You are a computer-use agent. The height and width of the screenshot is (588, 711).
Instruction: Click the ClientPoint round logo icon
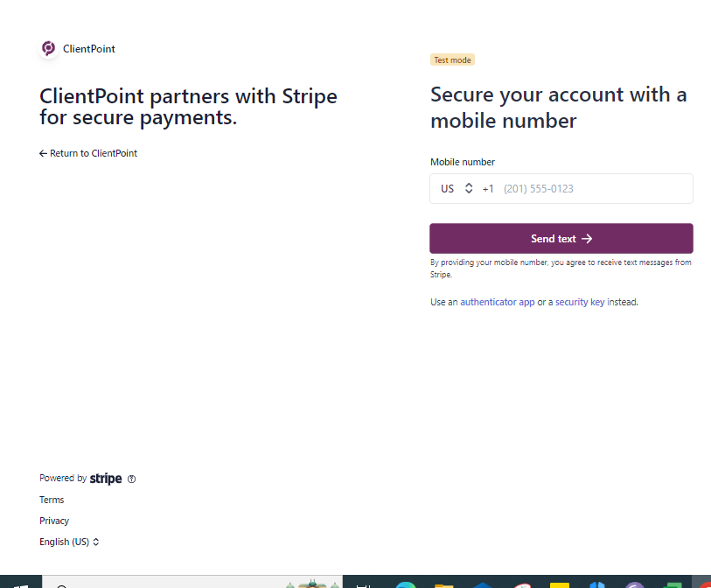48,48
